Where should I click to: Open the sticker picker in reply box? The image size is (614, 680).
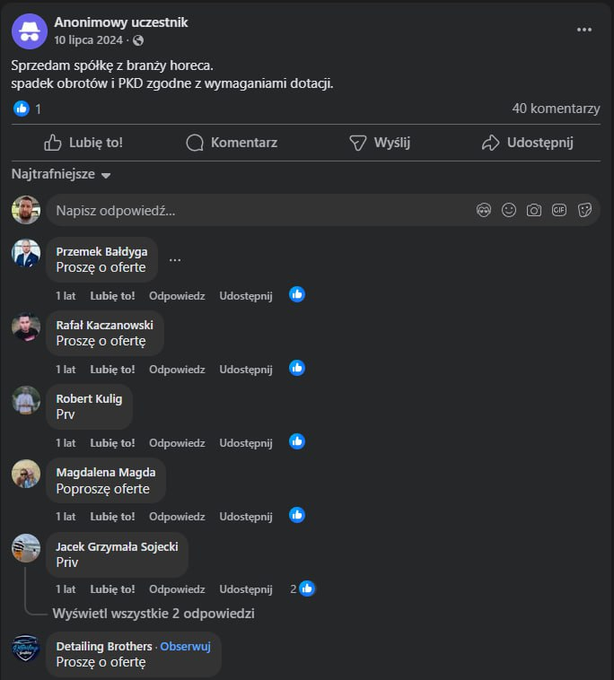pos(585,210)
